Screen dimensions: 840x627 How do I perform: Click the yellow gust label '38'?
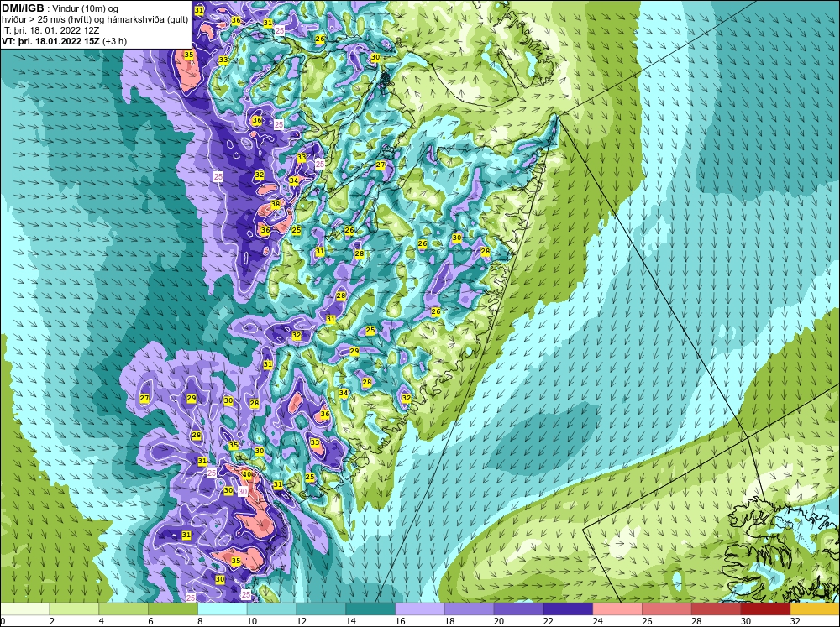pos(276,204)
